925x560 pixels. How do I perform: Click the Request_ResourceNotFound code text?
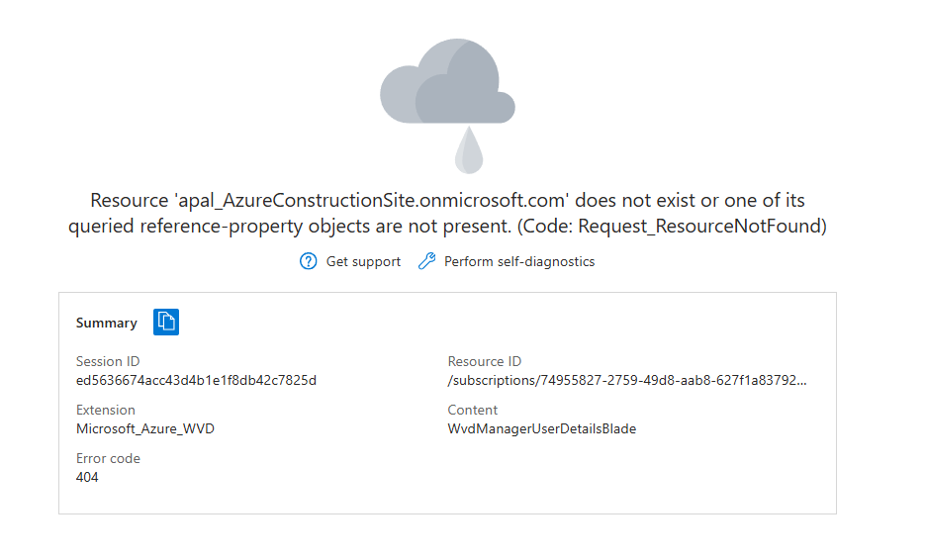point(700,227)
